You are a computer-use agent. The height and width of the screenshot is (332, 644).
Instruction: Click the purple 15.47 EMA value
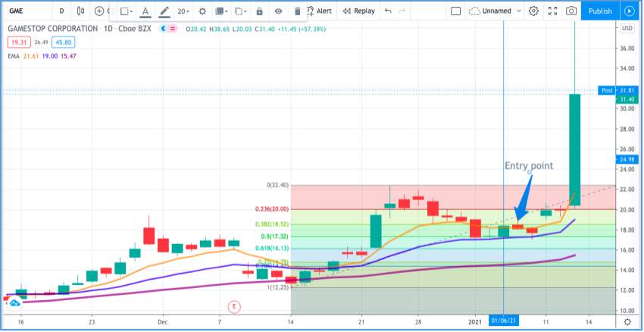coord(67,56)
